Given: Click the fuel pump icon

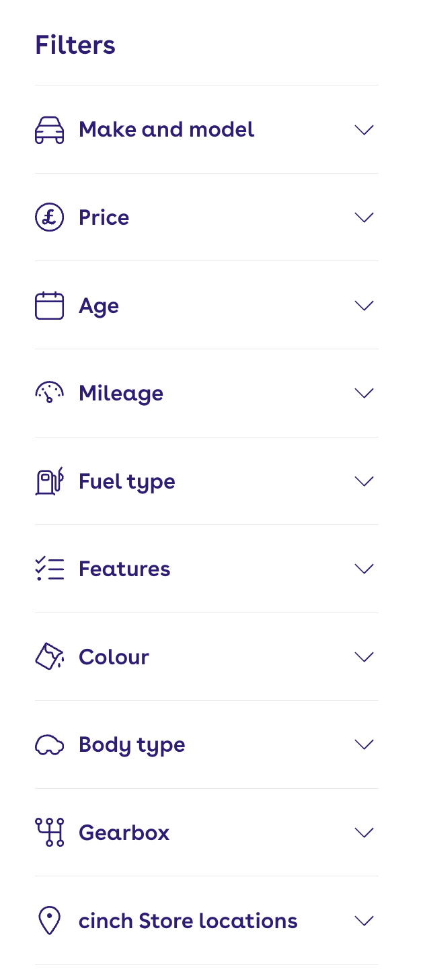Looking at the screenshot, I should pos(49,481).
